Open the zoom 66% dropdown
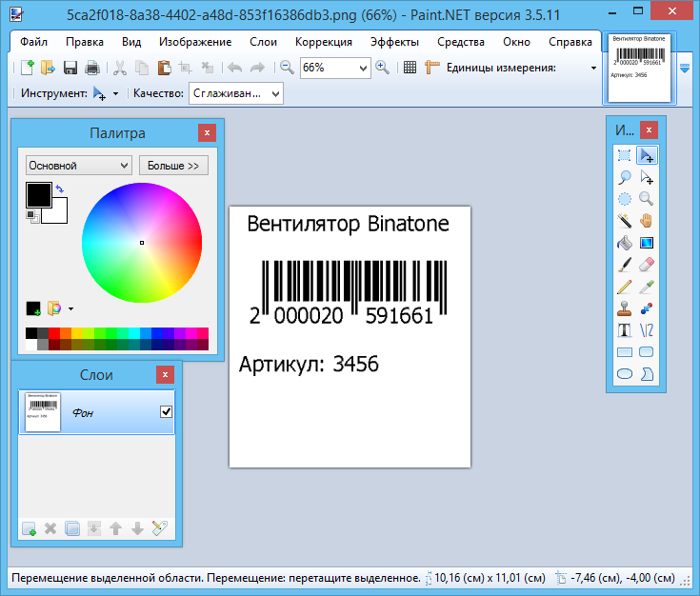 (x=363, y=68)
